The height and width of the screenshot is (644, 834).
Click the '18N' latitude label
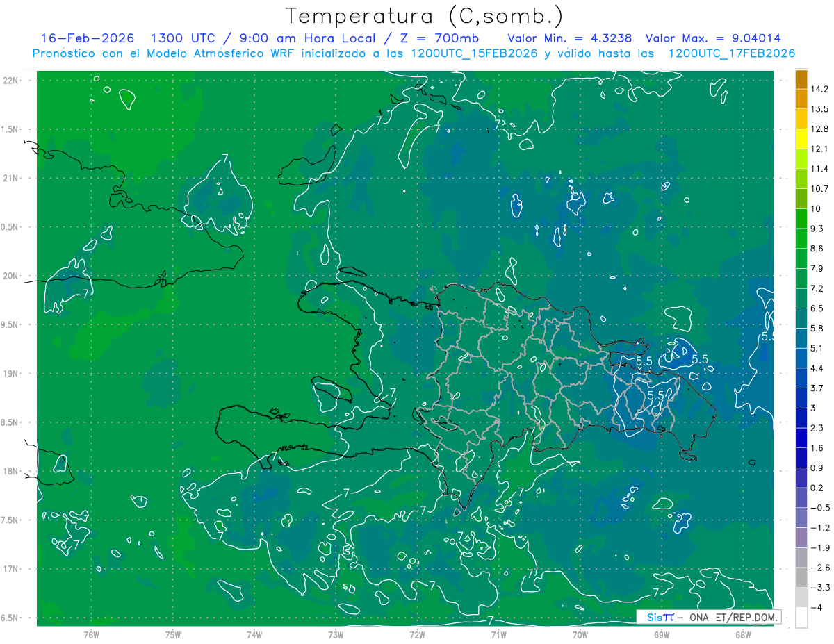coord(12,472)
